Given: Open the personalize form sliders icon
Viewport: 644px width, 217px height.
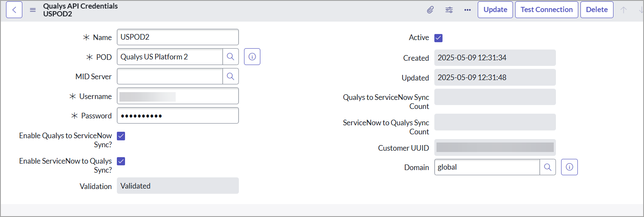Looking at the screenshot, I should [449, 9].
